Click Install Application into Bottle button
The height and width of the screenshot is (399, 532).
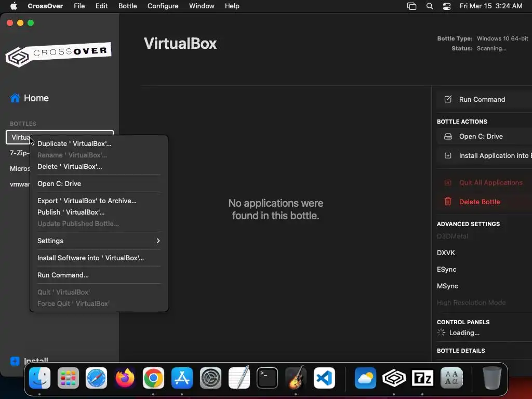click(484, 155)
